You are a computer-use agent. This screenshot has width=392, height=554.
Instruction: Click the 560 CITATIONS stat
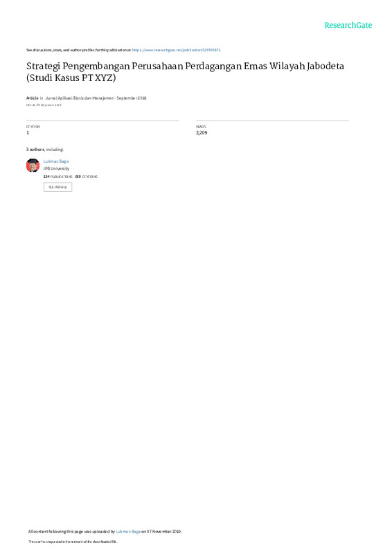87,177
